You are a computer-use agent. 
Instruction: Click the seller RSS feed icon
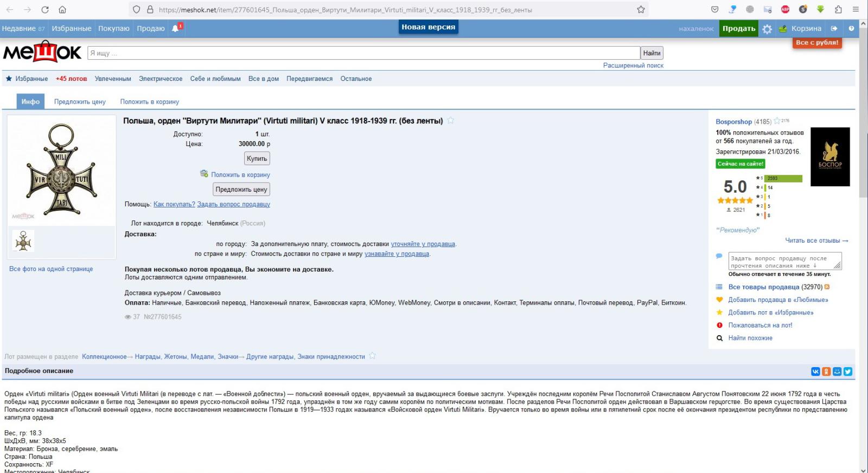click(827, 287)
